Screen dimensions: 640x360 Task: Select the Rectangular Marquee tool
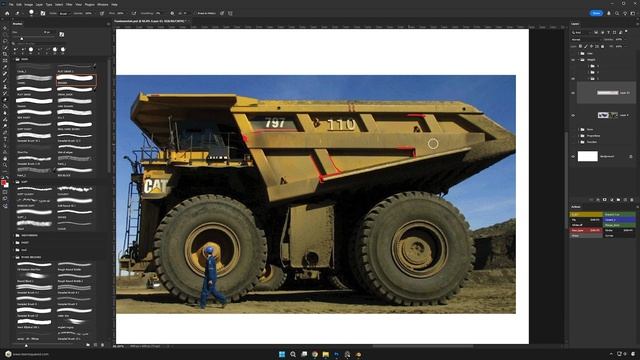tap(5, 34)
